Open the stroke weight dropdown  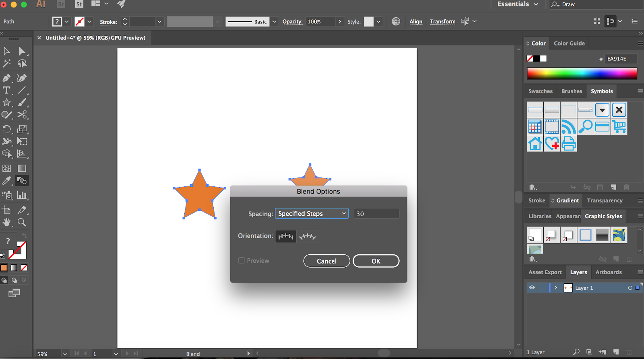tap(159, 22)
